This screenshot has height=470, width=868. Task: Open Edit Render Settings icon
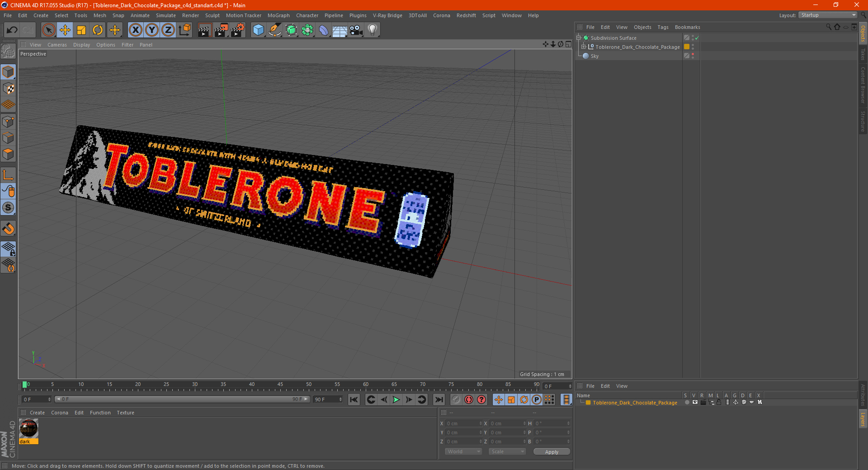click(237, 30)
